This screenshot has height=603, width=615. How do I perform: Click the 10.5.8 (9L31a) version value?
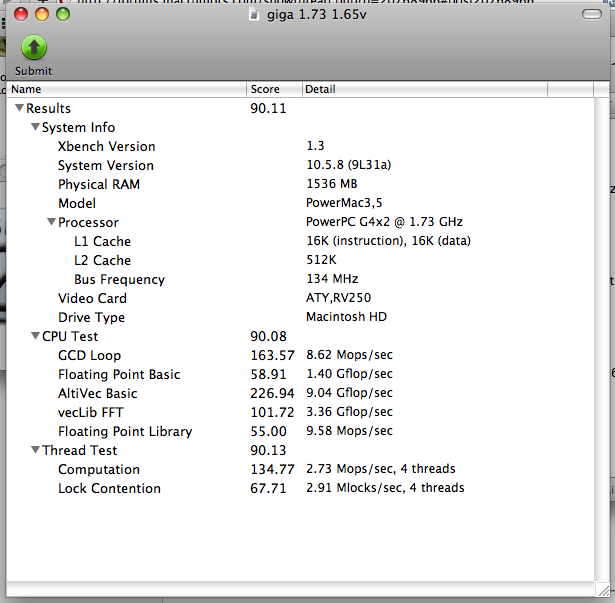349,165
